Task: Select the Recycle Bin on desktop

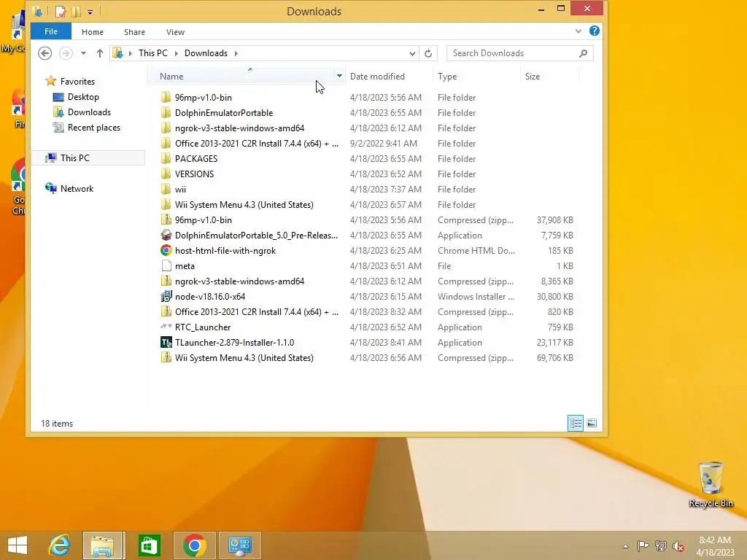Action: click(711, 484)
